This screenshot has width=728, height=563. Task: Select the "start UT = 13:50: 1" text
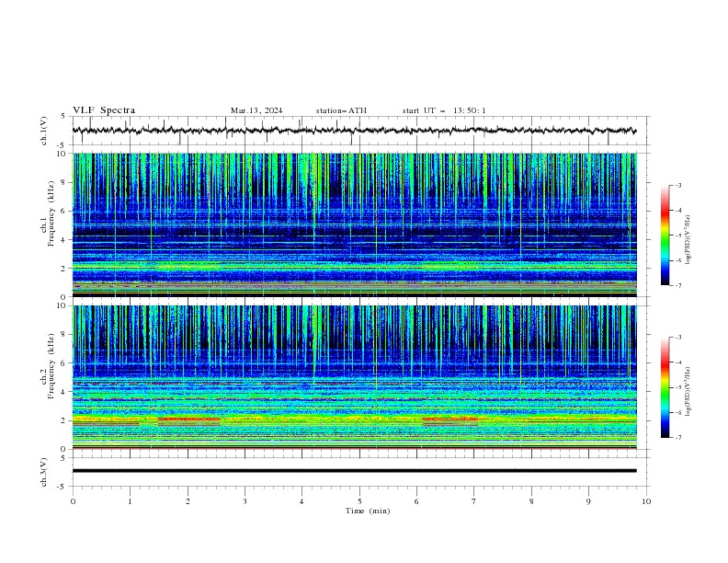(444, 110)
